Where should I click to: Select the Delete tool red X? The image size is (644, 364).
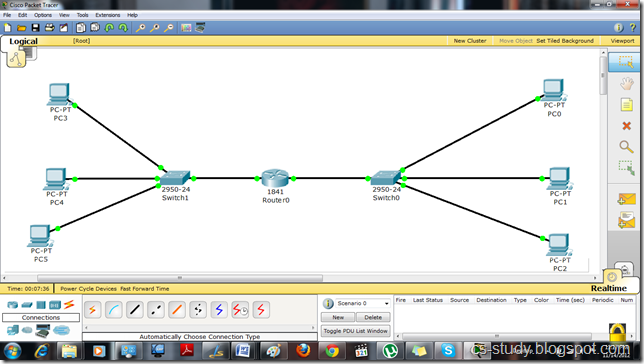point(626,126)
